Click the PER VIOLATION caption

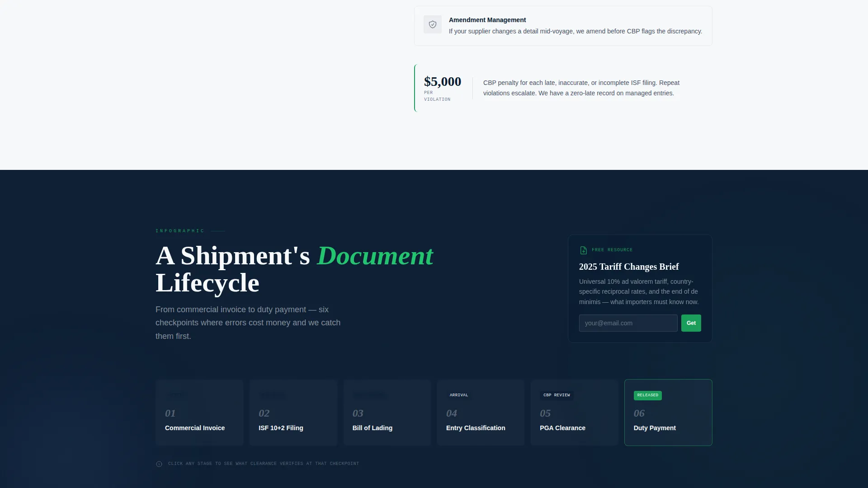coord(437,96)
